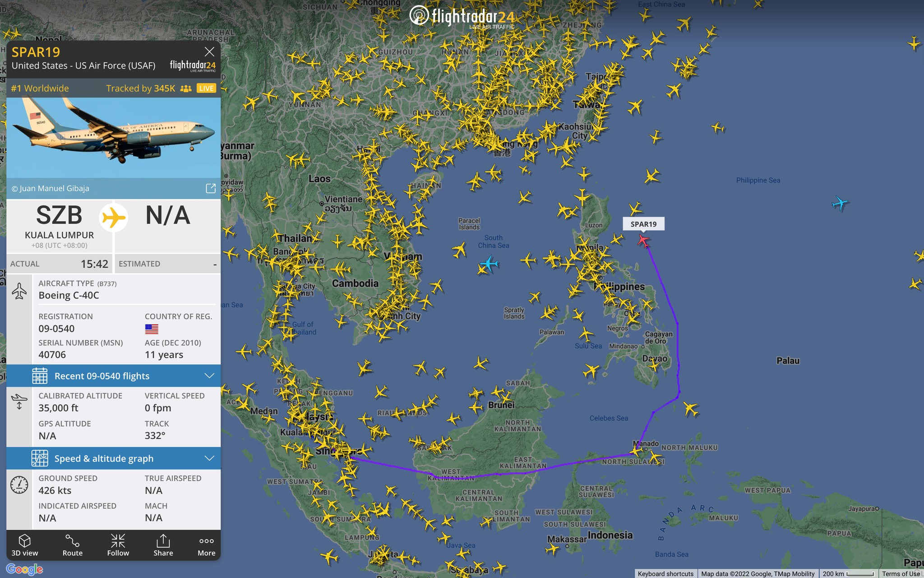Click the US flag under Country of Reg.
The image size is (924, 578).
coord(151,328)
